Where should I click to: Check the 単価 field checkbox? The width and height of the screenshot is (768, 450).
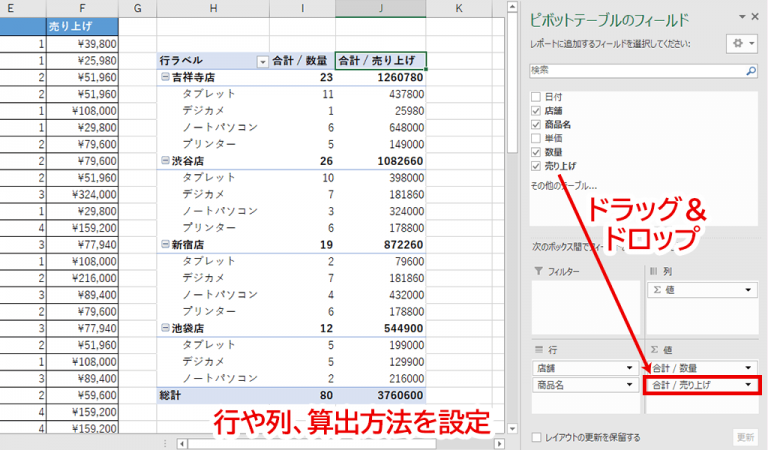pyautogui.click(x=536, y=138)
